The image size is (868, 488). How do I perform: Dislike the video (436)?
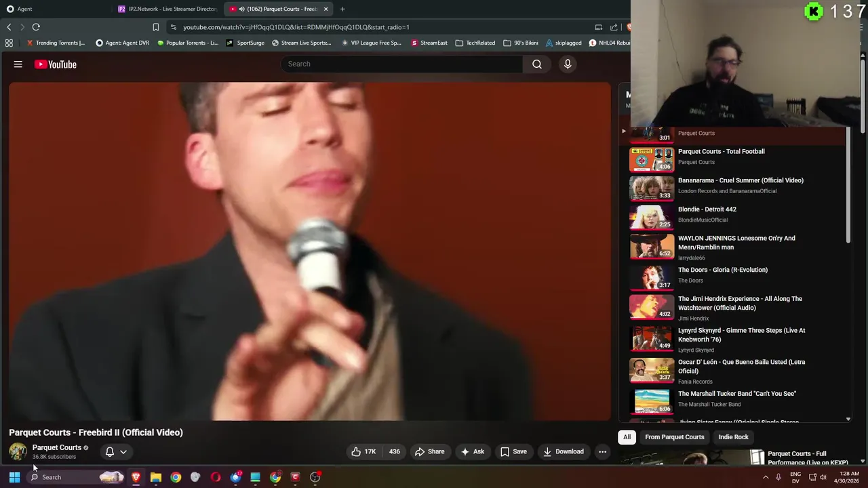coord(394,451)
